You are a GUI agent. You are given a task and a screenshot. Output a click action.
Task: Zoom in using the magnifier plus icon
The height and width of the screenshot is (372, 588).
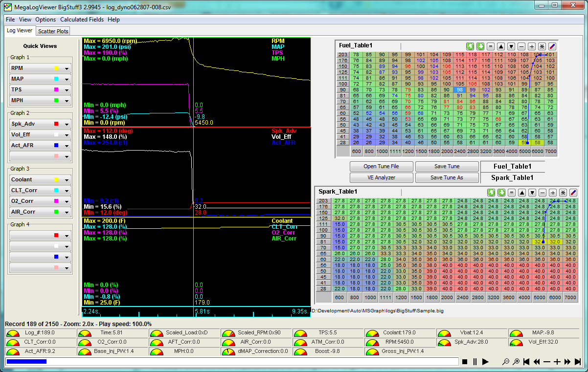click(x=516, y=362)
